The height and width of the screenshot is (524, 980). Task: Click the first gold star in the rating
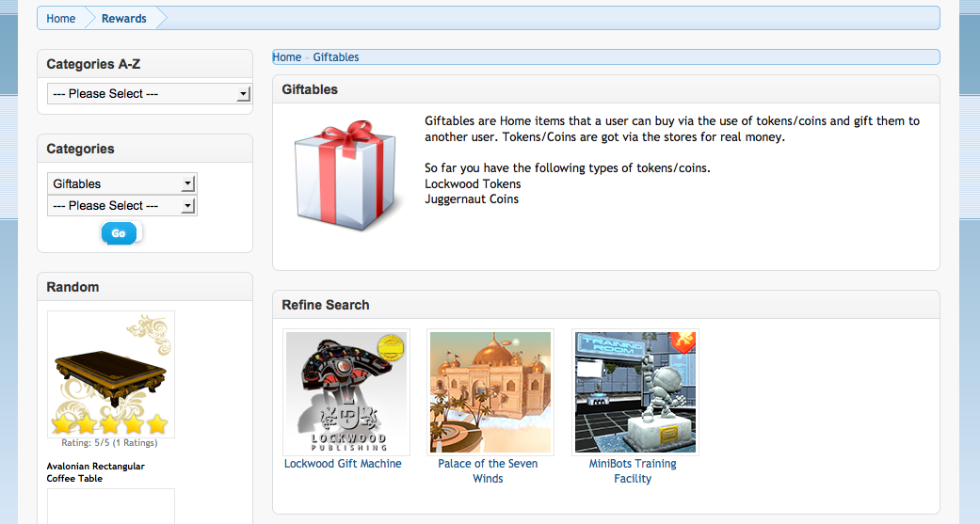62,425
